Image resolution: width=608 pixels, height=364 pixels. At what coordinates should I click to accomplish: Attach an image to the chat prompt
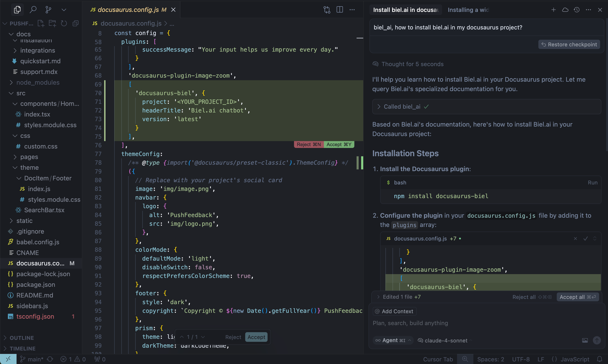click(585, 340)
